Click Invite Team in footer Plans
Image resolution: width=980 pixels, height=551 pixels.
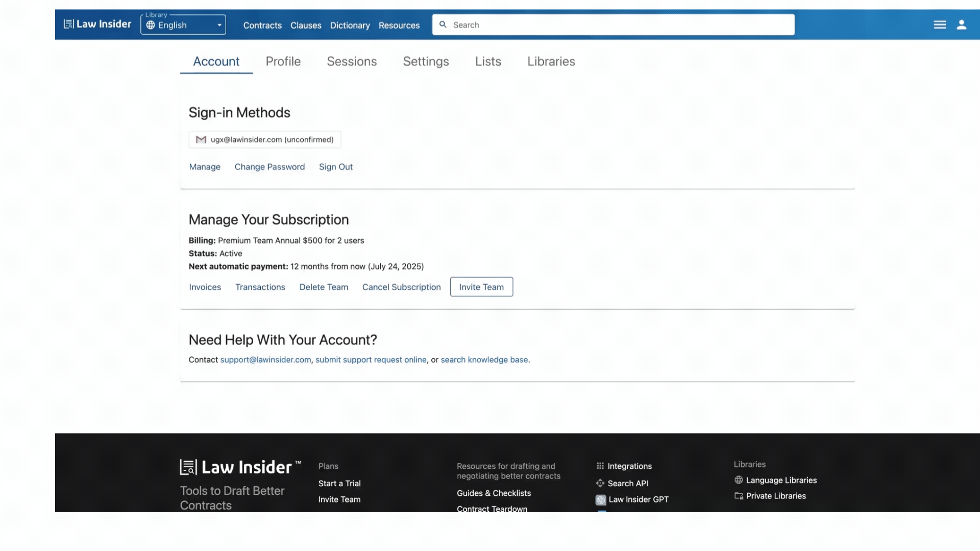click(339, 499)
